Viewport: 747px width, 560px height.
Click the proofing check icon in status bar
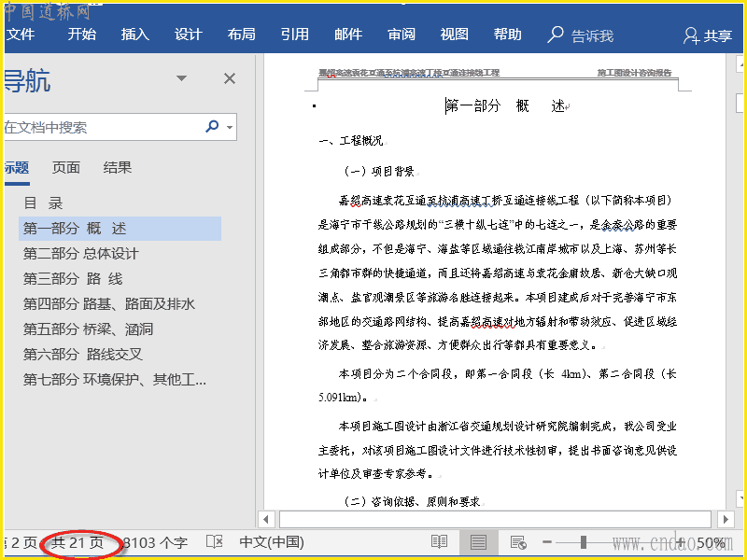(215, 542)
